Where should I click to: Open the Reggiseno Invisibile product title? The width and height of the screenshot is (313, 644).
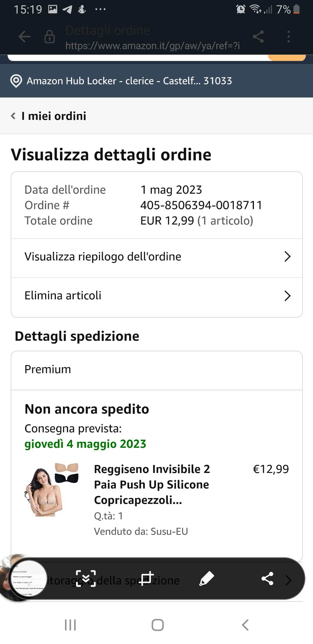152,484
